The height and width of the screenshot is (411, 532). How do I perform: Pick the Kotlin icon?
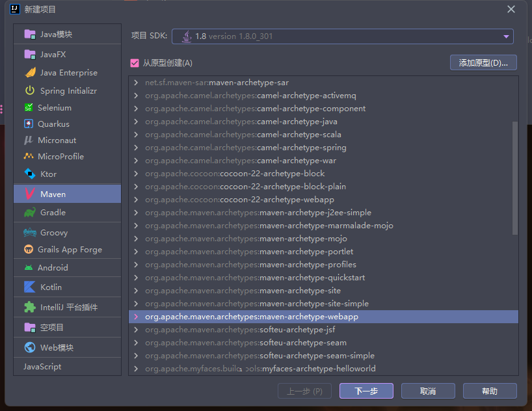tap(30, 287)
